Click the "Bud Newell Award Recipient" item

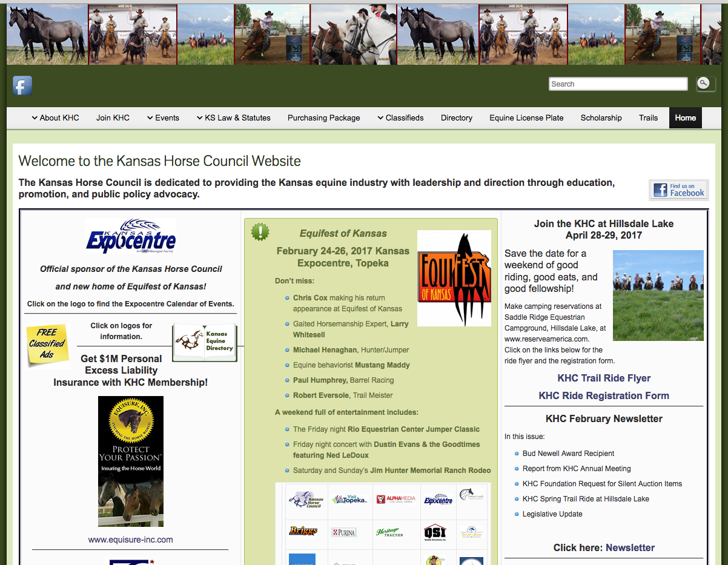coord(568,454)
